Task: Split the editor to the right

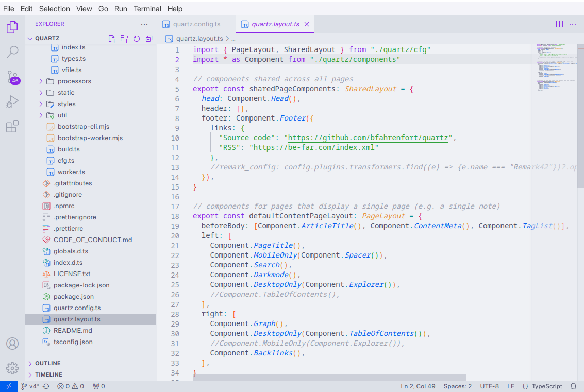Action: (559, 24)
